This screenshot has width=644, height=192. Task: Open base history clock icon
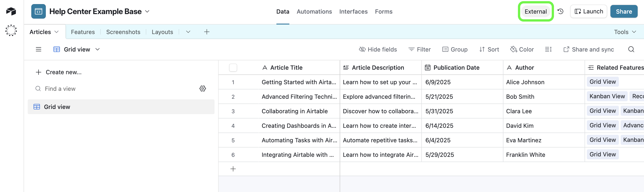point(561,11)
